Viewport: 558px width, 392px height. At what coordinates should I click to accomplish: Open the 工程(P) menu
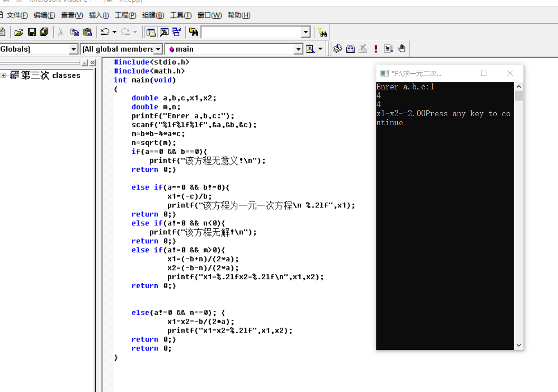coord(126,15)
